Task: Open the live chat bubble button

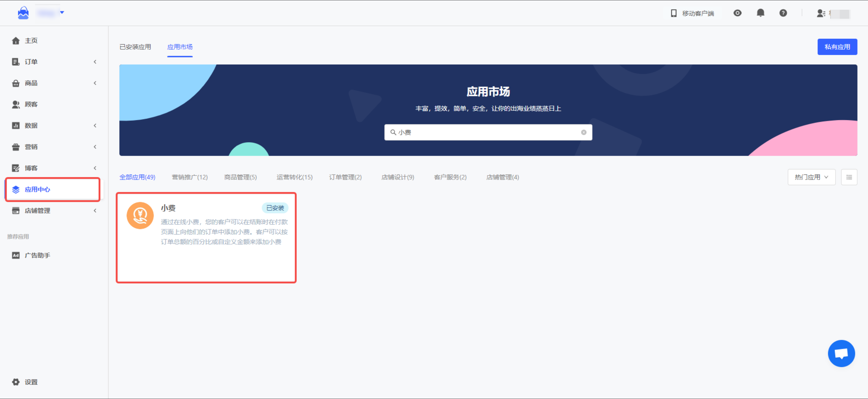Action: click(x=841, y=353)
